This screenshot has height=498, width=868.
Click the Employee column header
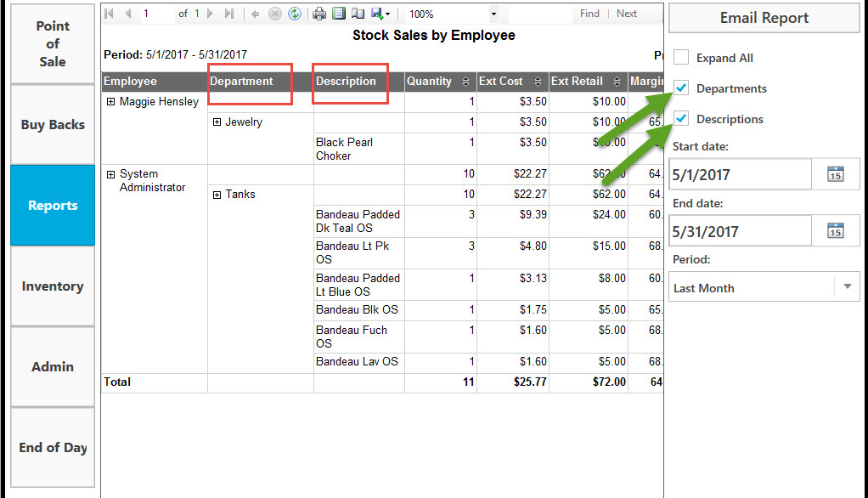point(154,82)
